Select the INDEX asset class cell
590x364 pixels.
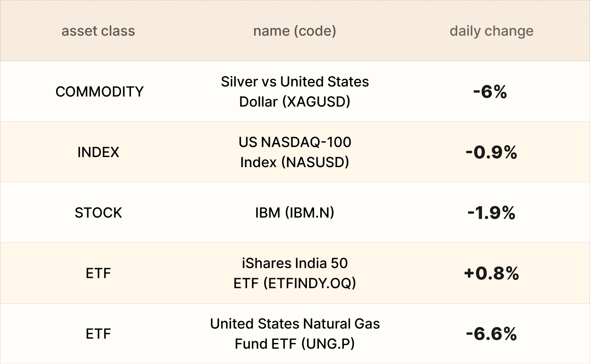(x=98, y=152)
